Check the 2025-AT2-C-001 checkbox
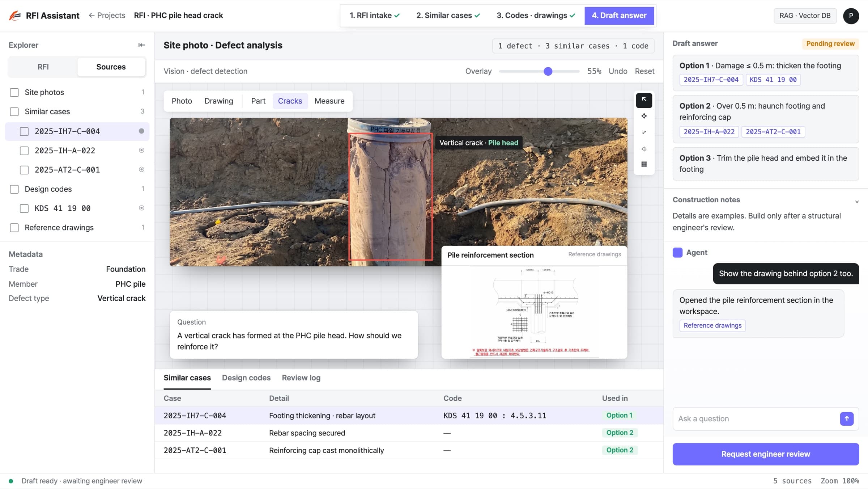Image resolution: width=868 pixels, height=489 pixels. (24, 170)
